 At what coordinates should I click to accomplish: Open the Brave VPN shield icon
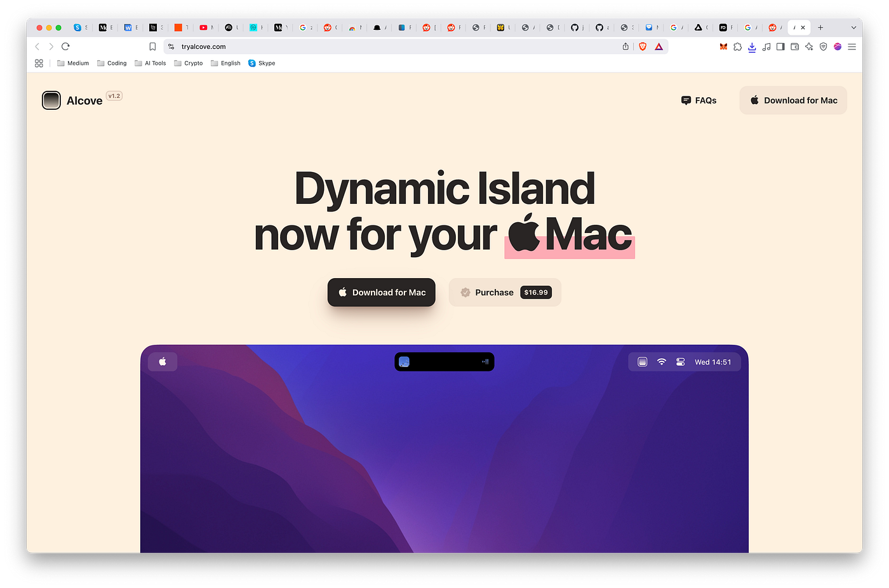pyautogui.click(x=824, y=46)
